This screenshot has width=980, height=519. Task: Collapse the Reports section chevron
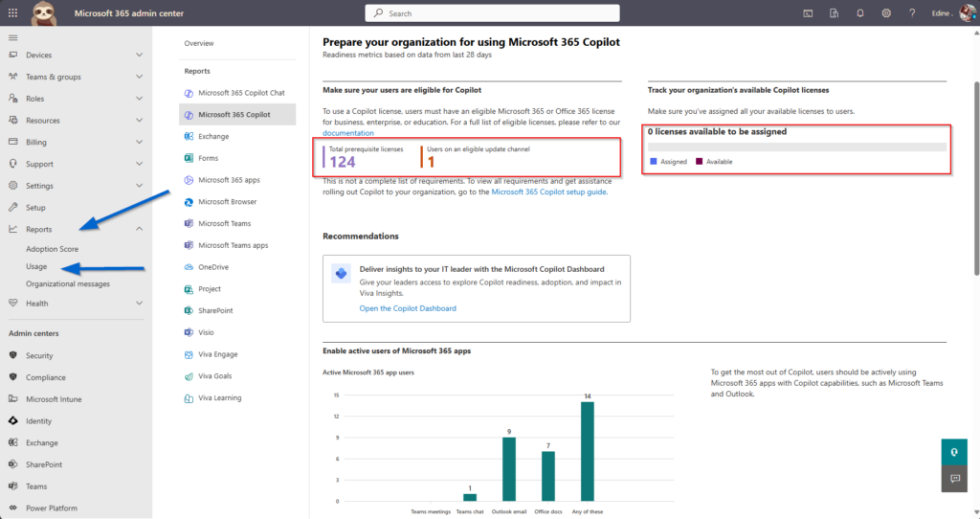(140, 229)
